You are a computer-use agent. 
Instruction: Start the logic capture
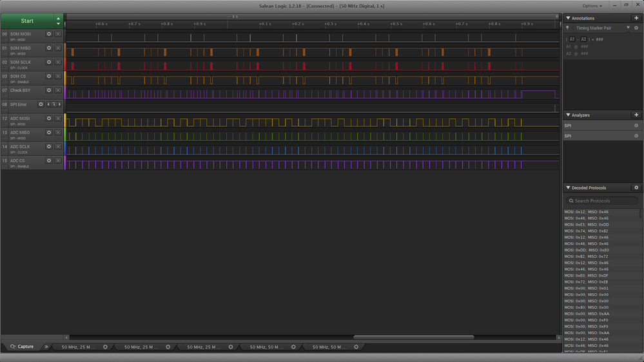point(27,21)
